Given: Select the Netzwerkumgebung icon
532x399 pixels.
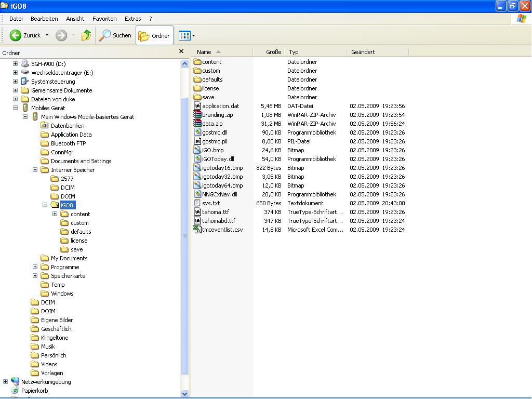Looking at the screenshot, I should click(15, 381).
